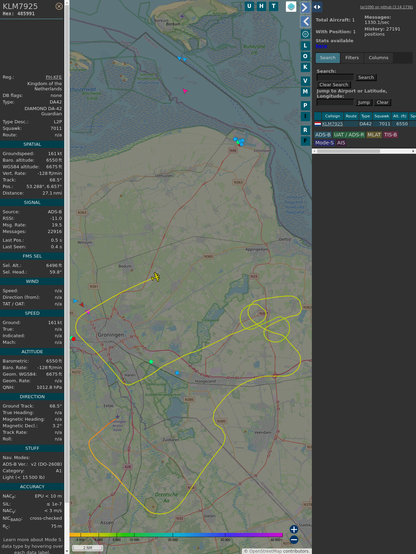This screenshot has height=554, width=416.
Task: Click the R map button
Action: (x=305, y=130)
